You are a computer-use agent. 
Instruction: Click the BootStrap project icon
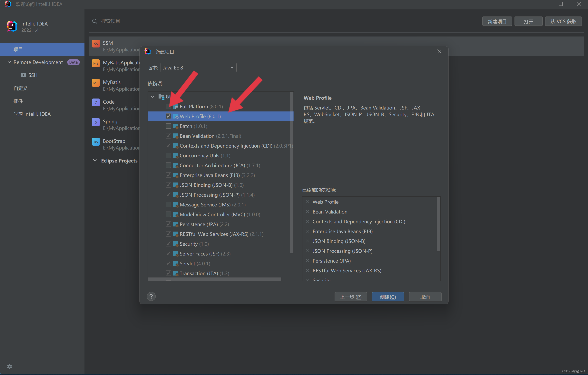coord(96,142)
